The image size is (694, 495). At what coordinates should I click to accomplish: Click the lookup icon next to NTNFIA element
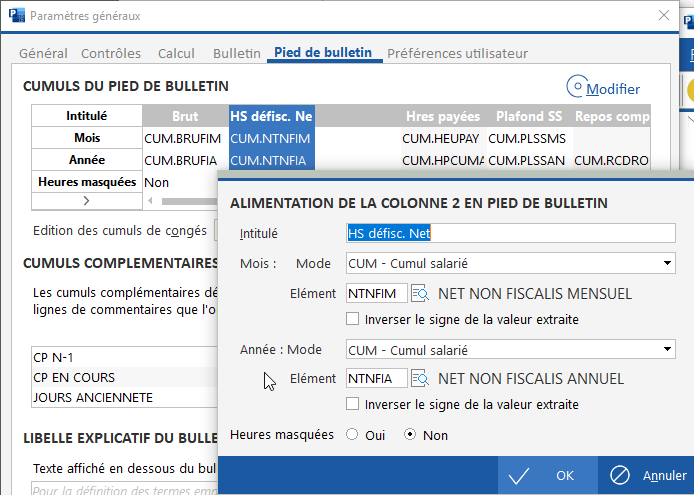[x=420, y=379]
